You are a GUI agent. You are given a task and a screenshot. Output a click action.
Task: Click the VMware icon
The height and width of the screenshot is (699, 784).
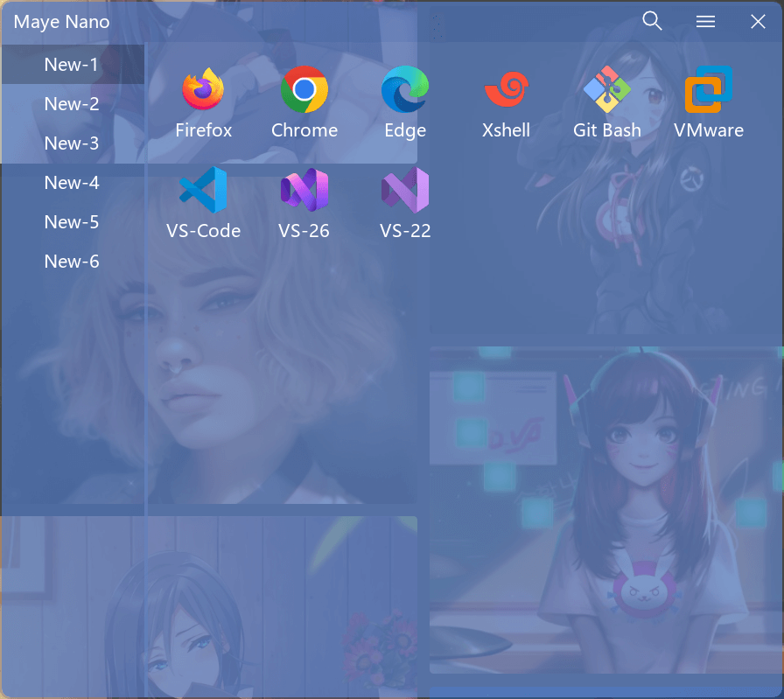click(708, 90)
